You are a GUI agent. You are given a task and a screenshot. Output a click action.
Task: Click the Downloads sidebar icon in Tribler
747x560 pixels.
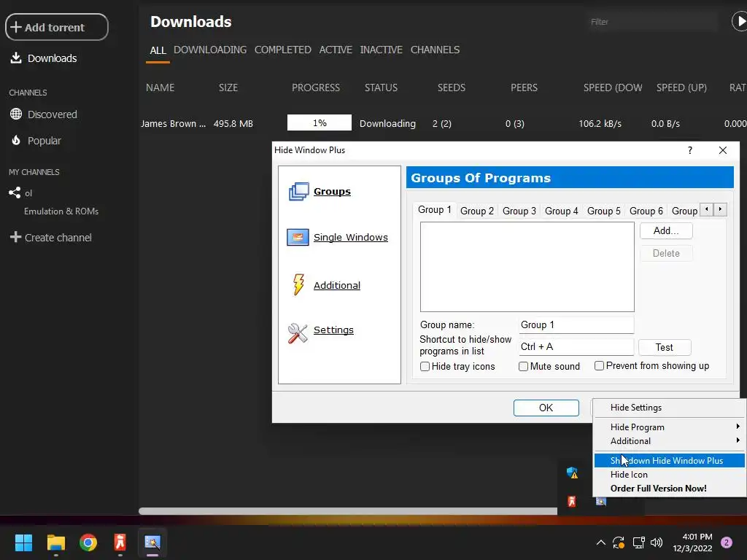click(x=16, y=58)
